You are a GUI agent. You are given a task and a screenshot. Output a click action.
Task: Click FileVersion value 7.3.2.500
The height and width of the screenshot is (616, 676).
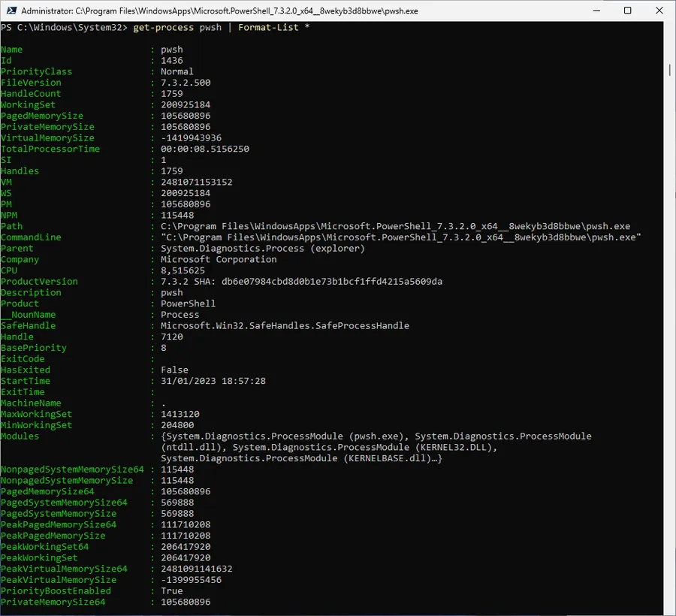point(186,83)
